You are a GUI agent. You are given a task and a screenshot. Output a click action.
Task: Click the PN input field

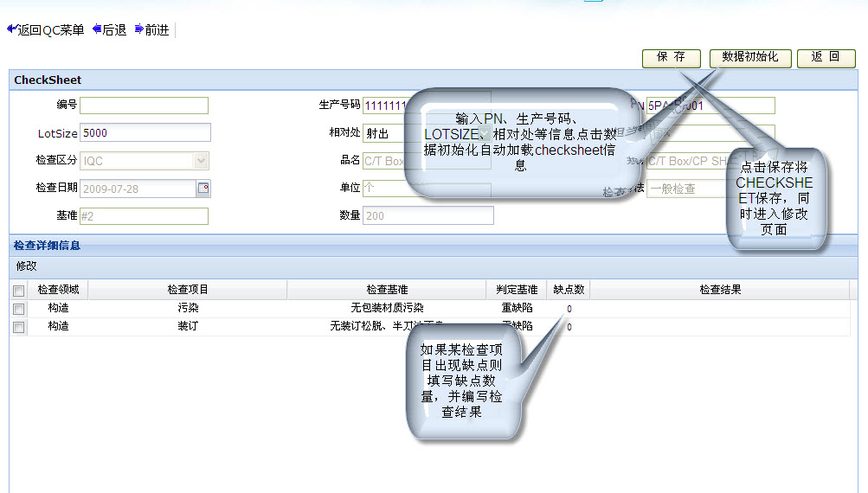[710, 106]
